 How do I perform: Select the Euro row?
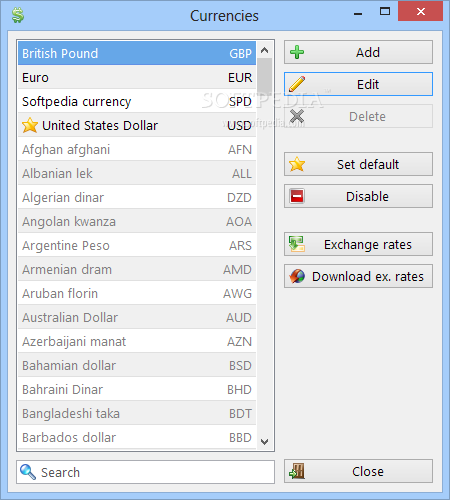tap(137, 77)
